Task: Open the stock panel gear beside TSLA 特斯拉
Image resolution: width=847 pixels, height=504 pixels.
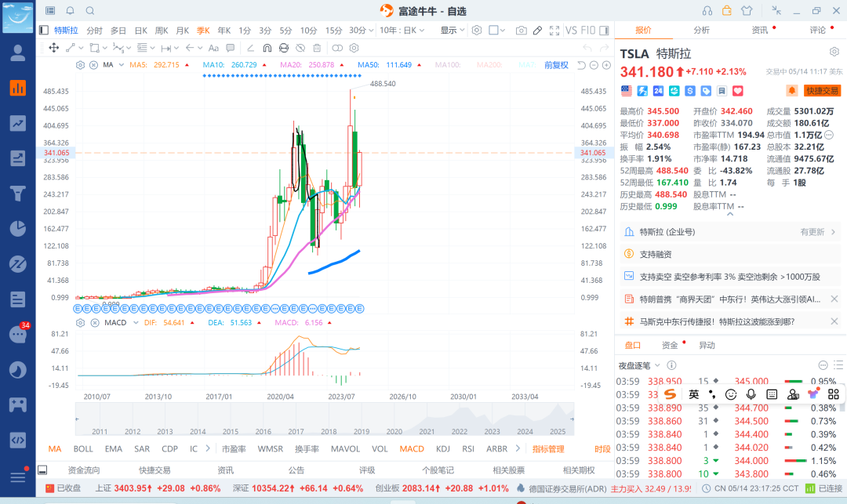Action: [x=834, y=52]
